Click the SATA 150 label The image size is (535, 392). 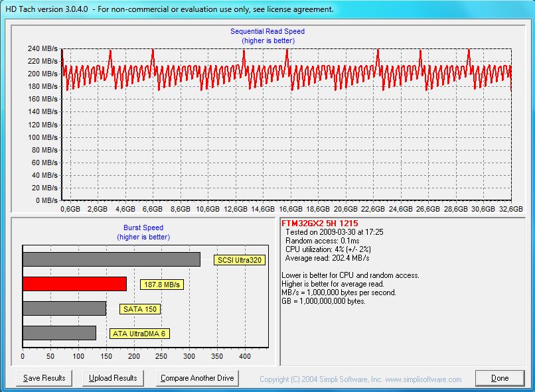pos(140,309)
